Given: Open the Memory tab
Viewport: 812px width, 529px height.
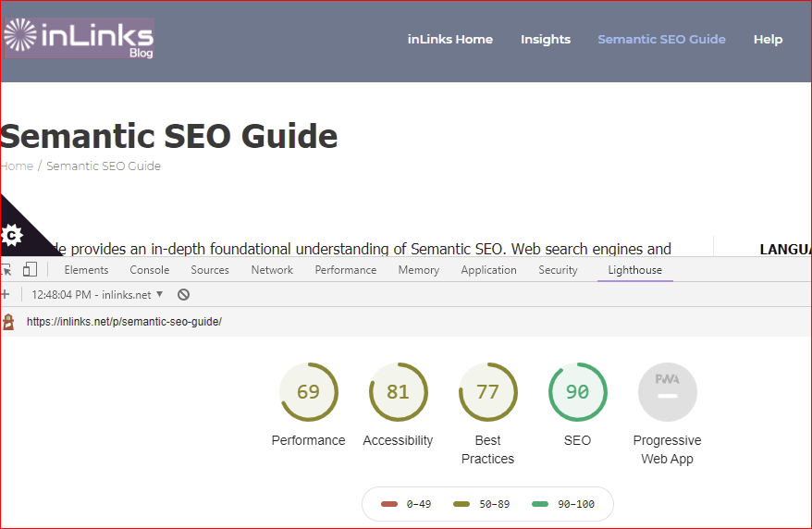Looking at the screenshot, I should point(418,270).
